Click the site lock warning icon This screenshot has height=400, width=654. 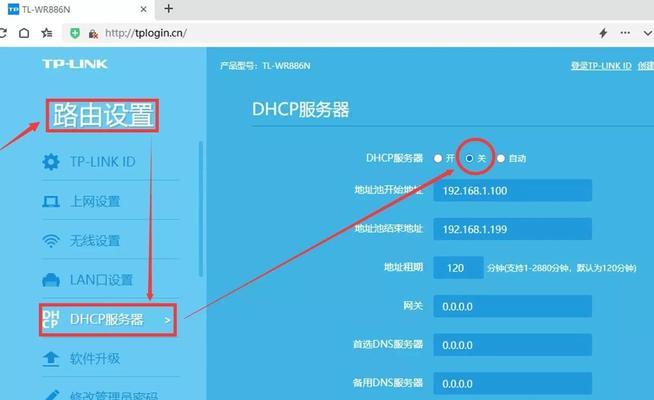coord(93,33)
